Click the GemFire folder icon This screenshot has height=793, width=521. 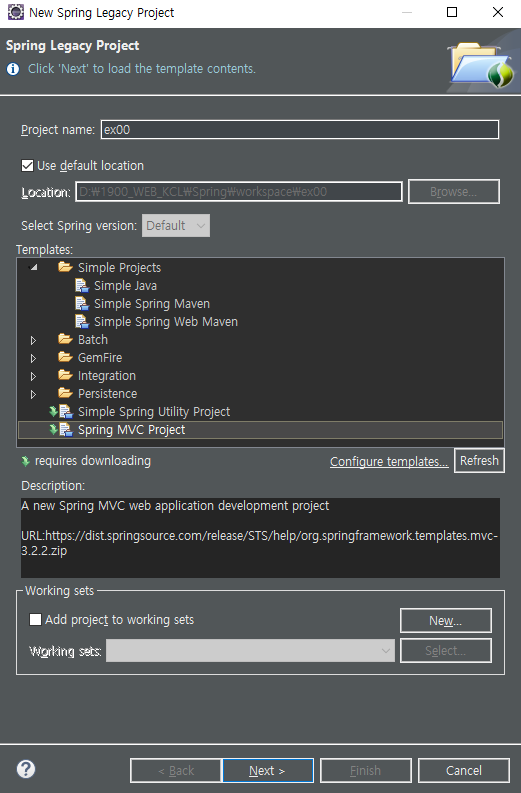click(x=65, y=357)
